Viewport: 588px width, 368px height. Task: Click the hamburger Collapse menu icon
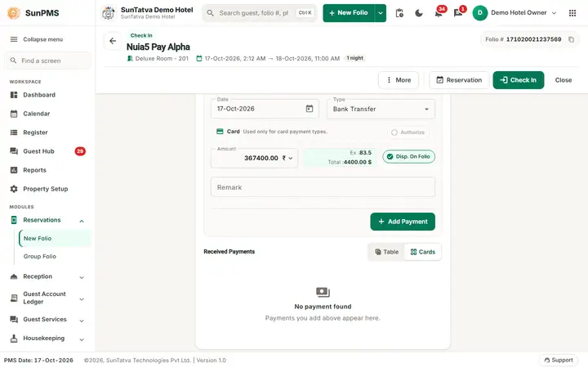pos(14,39)
